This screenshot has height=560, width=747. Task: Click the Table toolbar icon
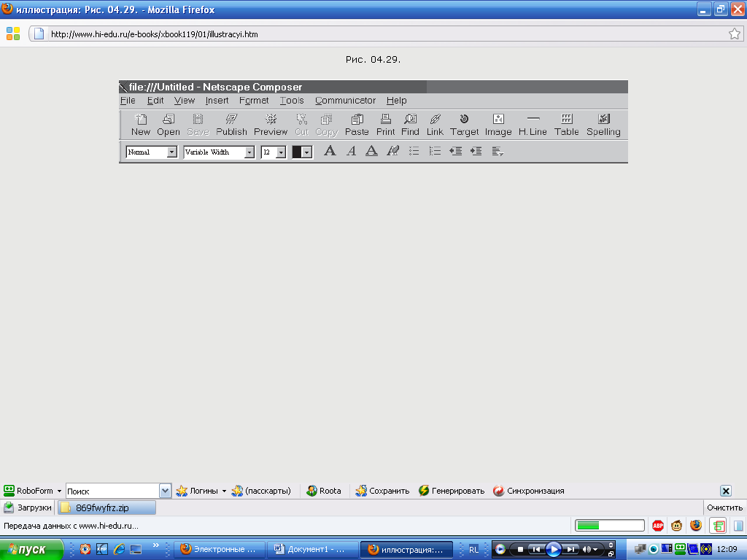566,119
